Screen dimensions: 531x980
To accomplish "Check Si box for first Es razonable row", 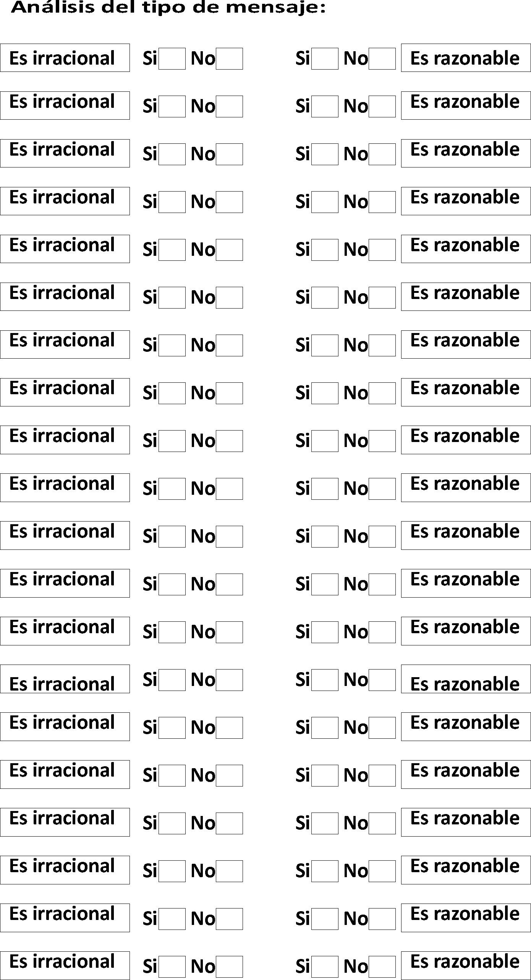I will point(325,59).
